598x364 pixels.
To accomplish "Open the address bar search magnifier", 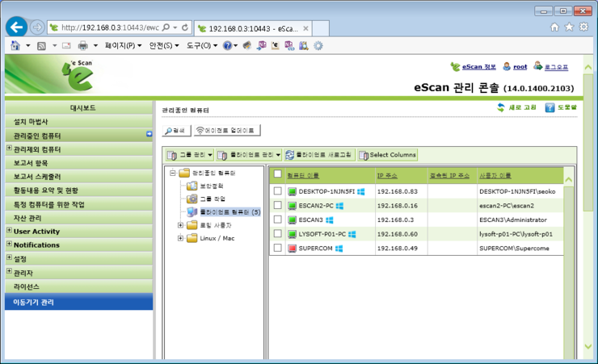I will coord(166,27).
